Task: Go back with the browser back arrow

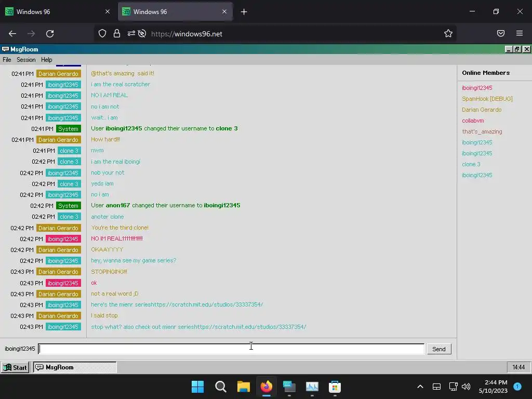Action: pos(12,34)
